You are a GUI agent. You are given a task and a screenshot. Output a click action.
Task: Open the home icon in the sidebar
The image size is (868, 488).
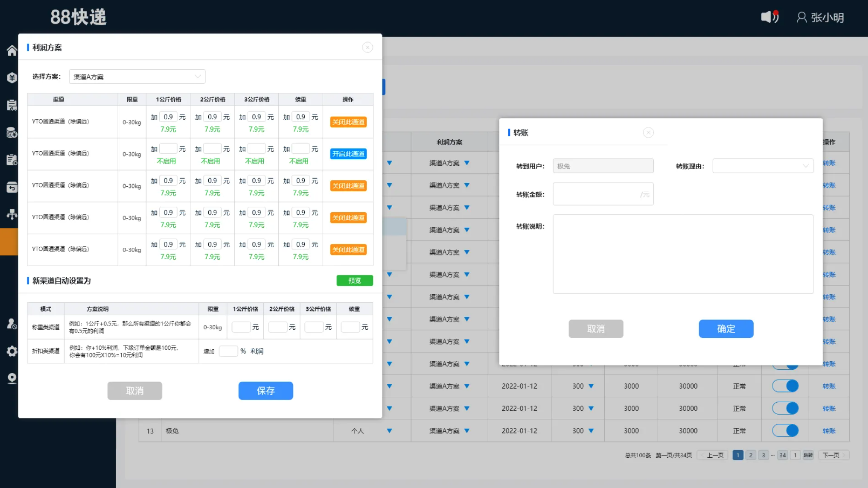pos(12,51)
